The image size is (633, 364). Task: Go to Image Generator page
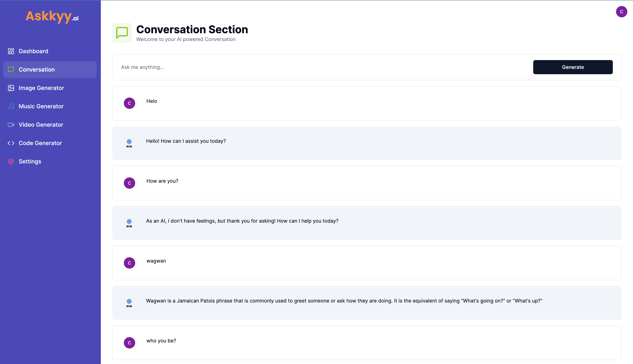pyautogui.click(x=41, y=88)
